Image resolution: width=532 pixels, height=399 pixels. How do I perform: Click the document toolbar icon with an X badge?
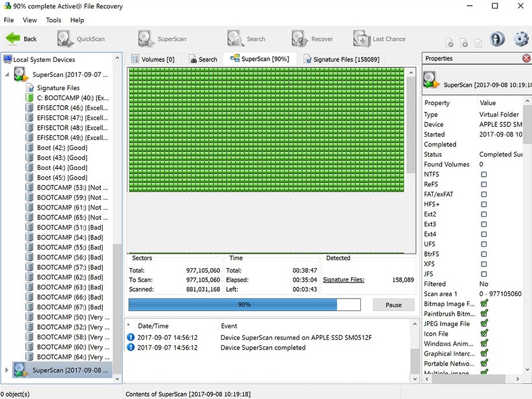(464, 42)
